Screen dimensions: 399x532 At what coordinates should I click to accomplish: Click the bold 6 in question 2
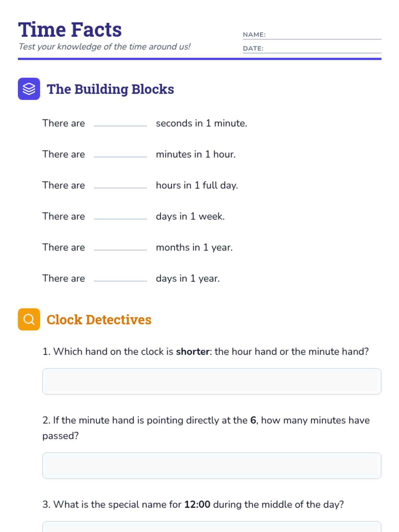pyautogui.click(x=253, y=420)
